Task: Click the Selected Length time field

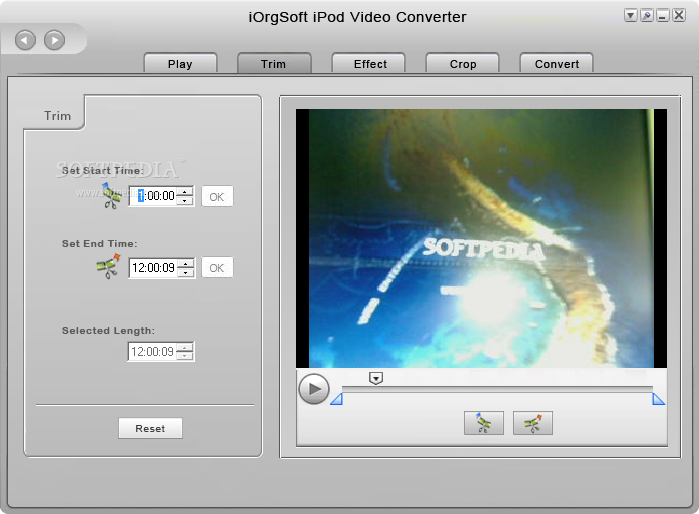Action: click(x=152, y=351)
